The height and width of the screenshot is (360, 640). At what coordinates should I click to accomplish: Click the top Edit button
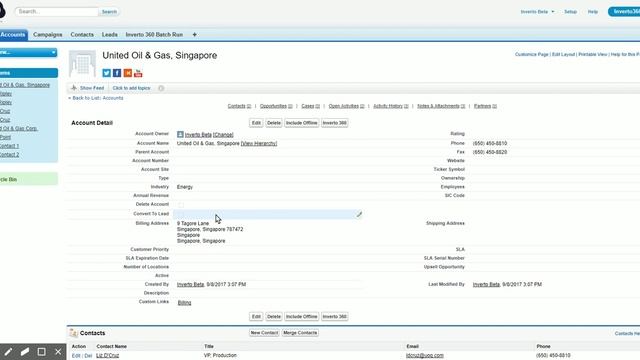coord(256,123)
